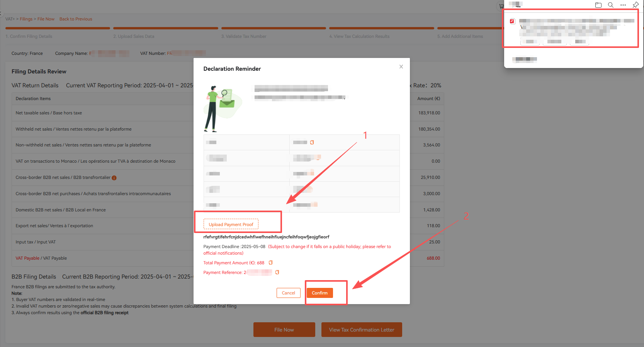The width and height of the screenshot is (644, 347).
Task: Confirm the declaration reminder
Action: coord(319,293)
